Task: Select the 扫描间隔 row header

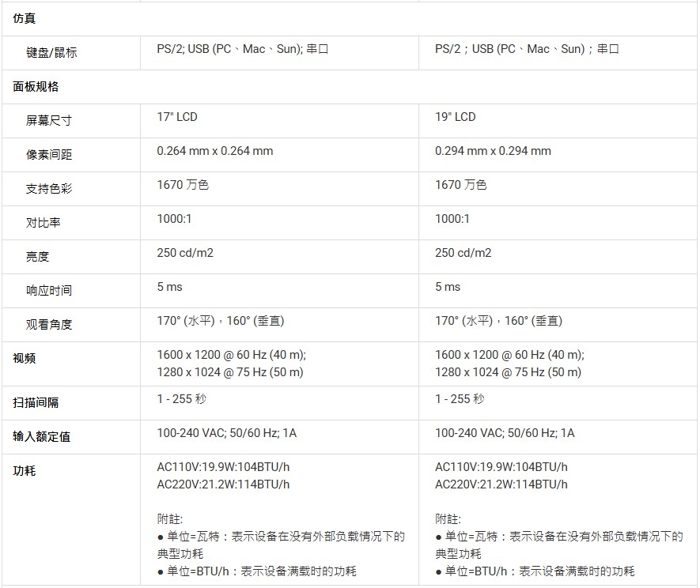Action: click(x=36, y=402)
